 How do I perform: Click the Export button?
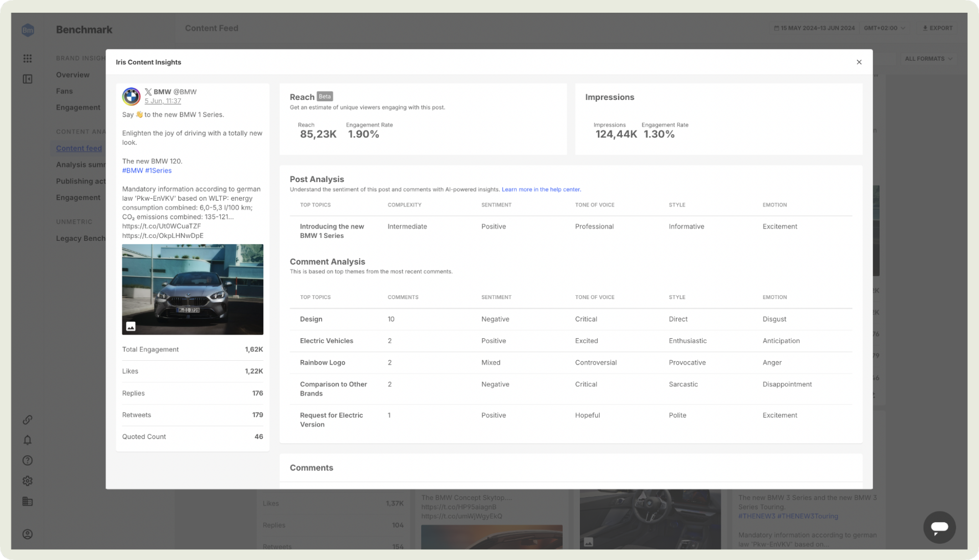[937, 28]
